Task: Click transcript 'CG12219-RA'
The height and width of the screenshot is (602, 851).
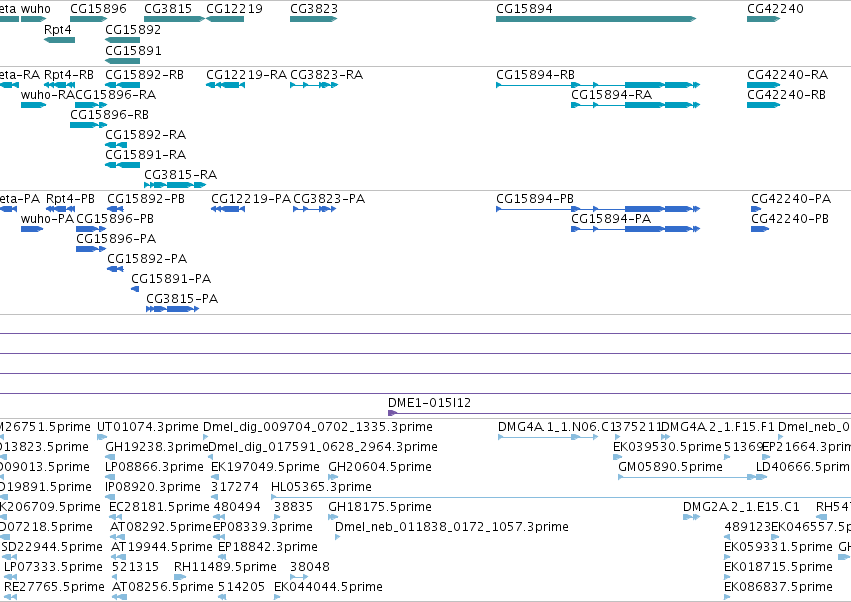Action: (246, 74)
